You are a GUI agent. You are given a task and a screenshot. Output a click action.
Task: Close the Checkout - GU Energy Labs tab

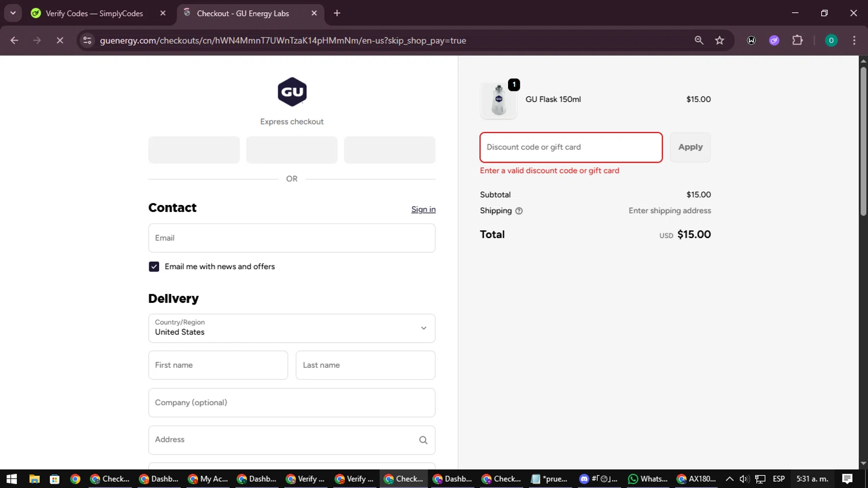pyautogui.click(x=314, y=13)
